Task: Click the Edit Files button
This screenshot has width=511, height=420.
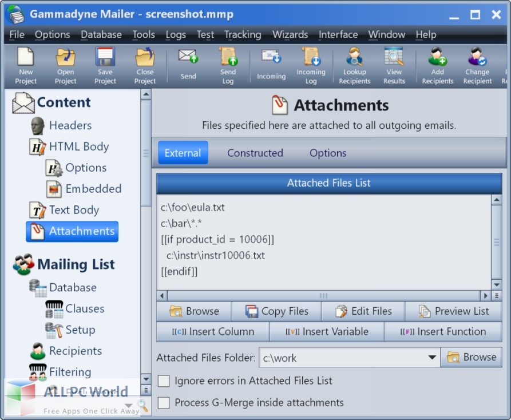Action: (x=363, y=311)
